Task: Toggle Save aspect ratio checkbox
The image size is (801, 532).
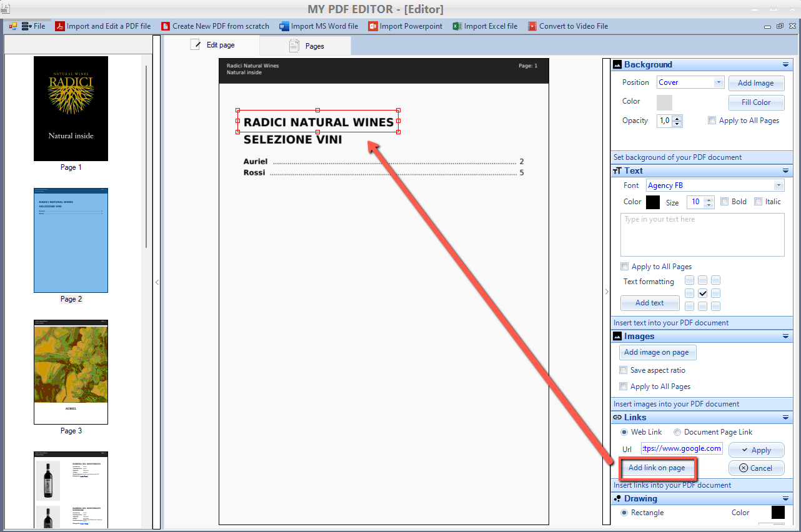Action: [x=623, y=370]
